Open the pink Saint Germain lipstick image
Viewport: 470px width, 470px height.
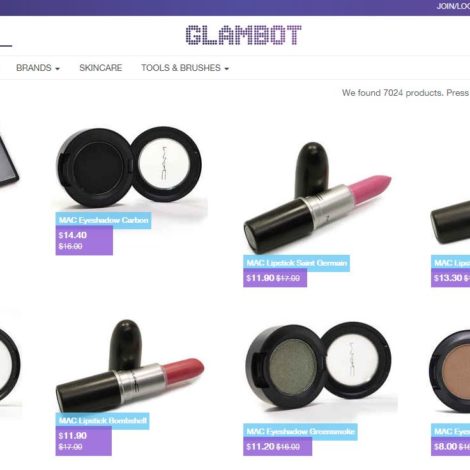coord(317,198)
